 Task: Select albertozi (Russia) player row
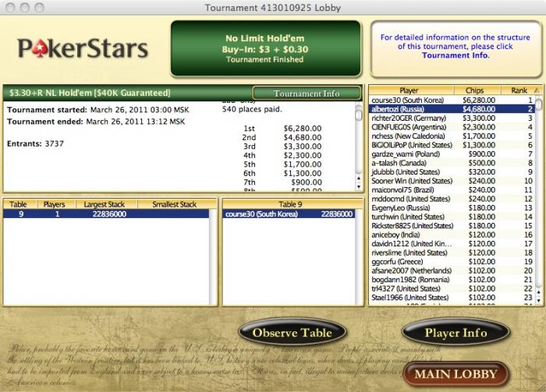coord(452,109)
